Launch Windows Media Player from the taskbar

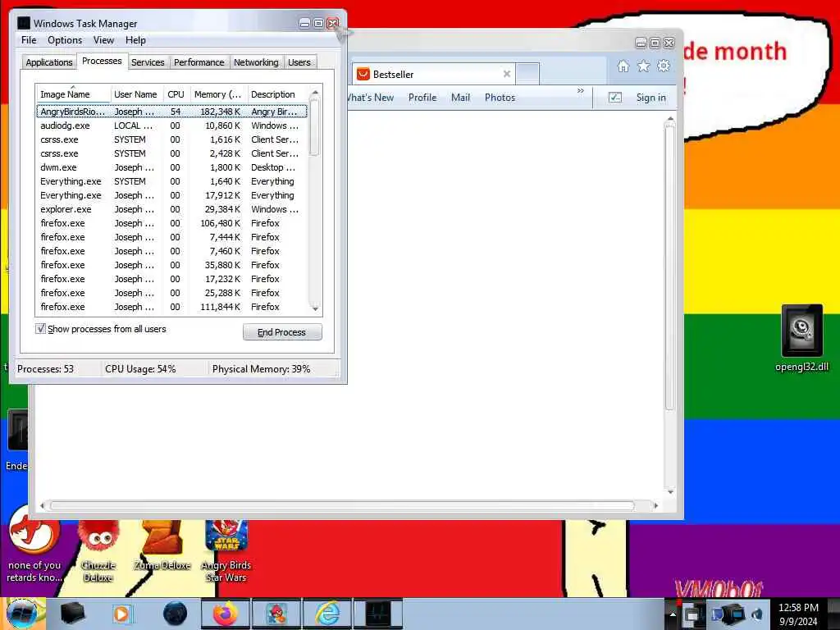point(122,614)
